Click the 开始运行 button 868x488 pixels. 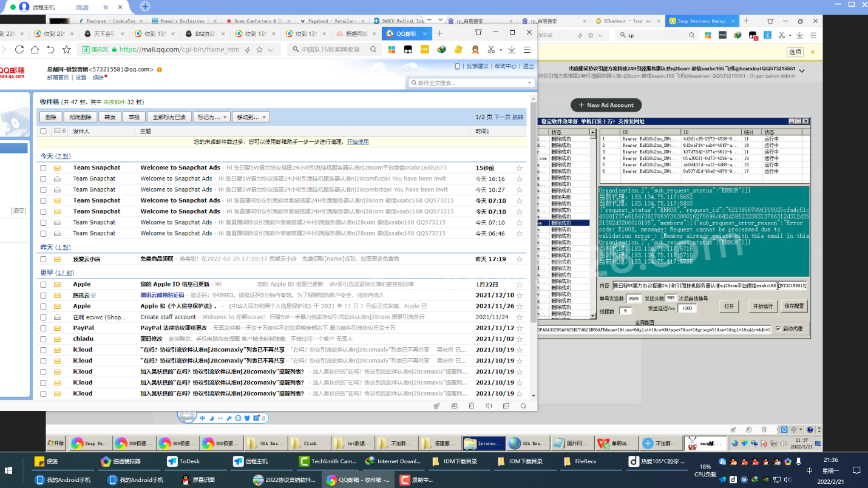pyautogui.click(x=762, y=307)
